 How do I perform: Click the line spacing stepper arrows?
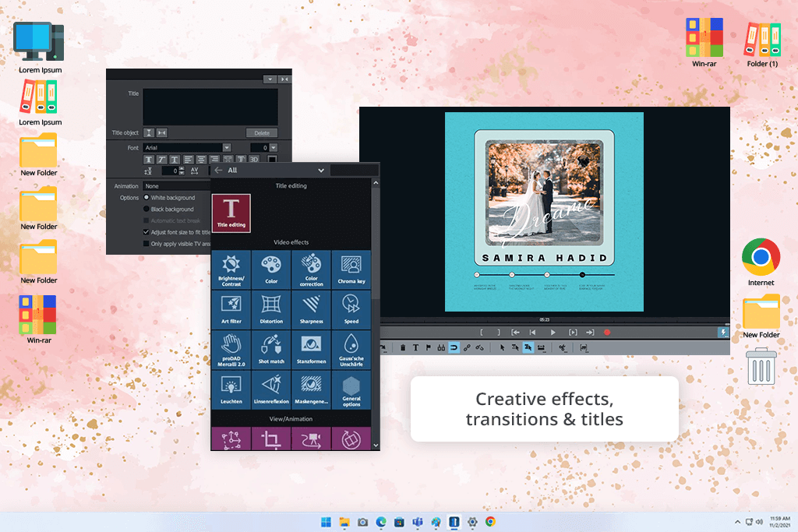tap(182, 171)
